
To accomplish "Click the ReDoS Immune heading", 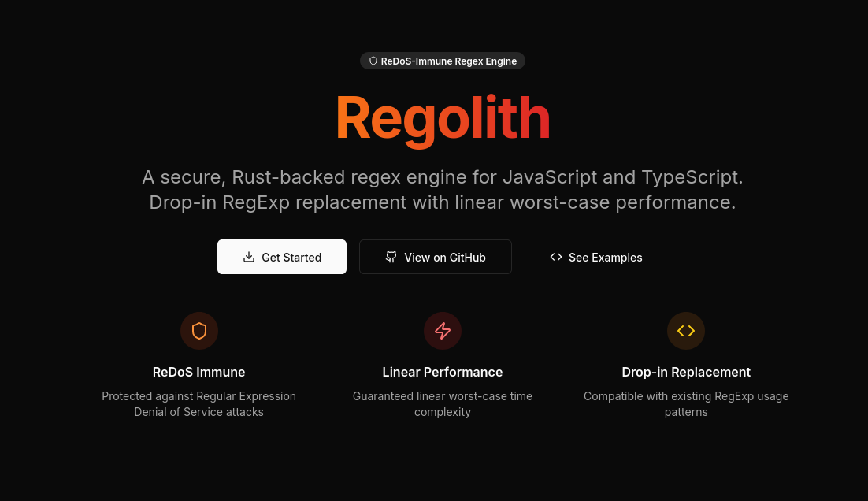I will (198, 372).
